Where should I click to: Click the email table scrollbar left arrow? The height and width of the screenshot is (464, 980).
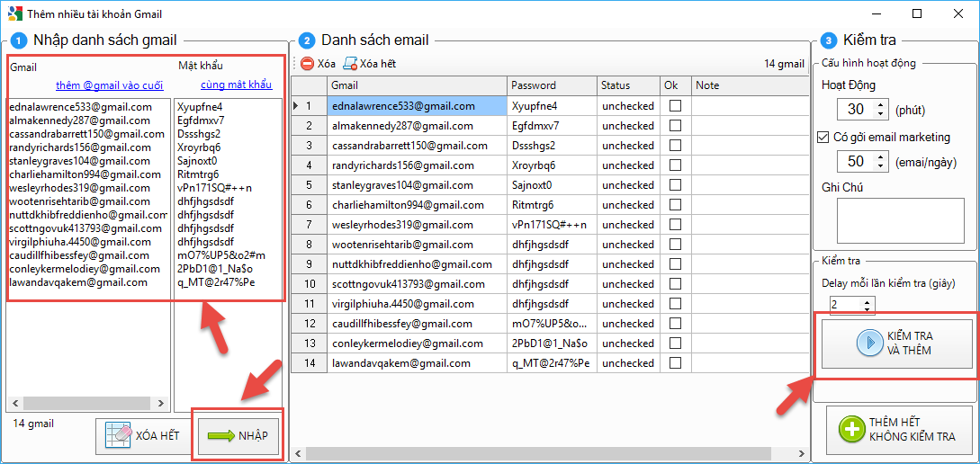pos(297,453)
